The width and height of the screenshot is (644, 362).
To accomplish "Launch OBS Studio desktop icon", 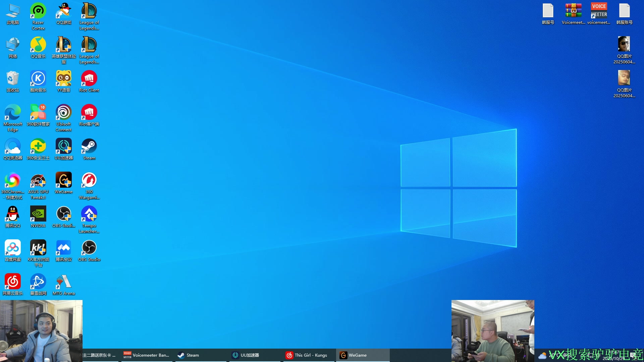I will coord(89,248).
